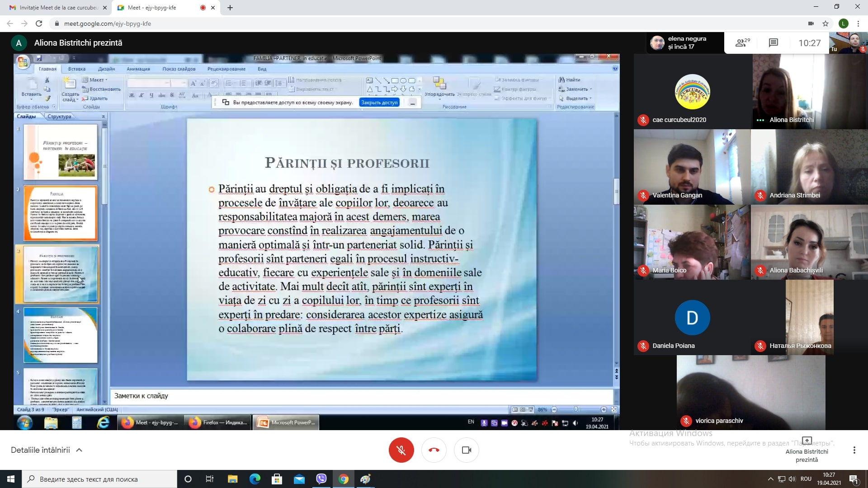Image resolution: width=868 pixels, height=488 pixels.
Task: Open Viber from the Windows taskbar
Action: coord(321,479)
